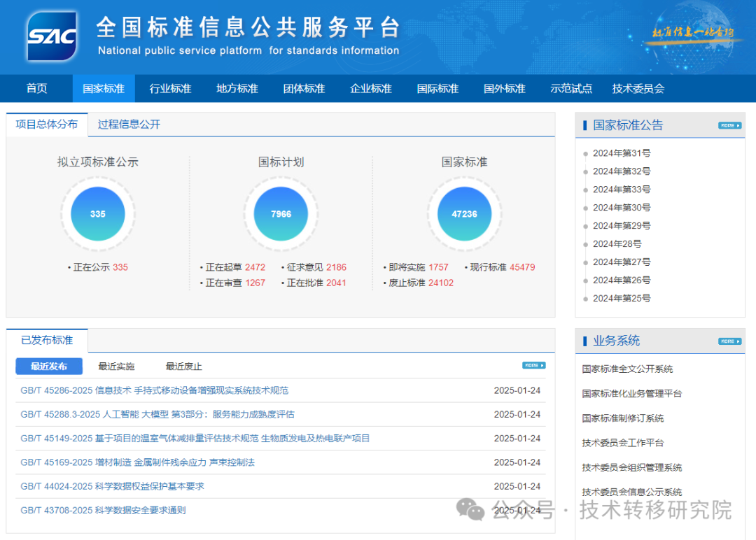The height and width of the screenshot is (540, 756).
Task: Open MORE beside 业务系统 panel
Action: point(729,341)
